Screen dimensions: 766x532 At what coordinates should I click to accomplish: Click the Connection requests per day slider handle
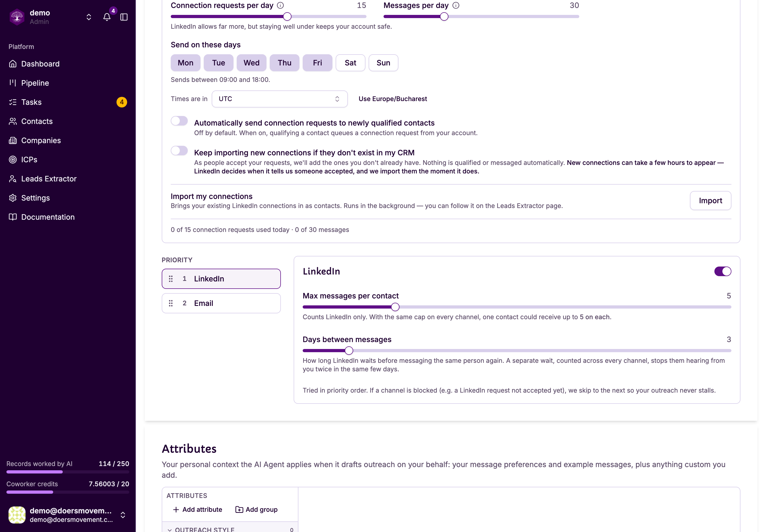(287, 16)
